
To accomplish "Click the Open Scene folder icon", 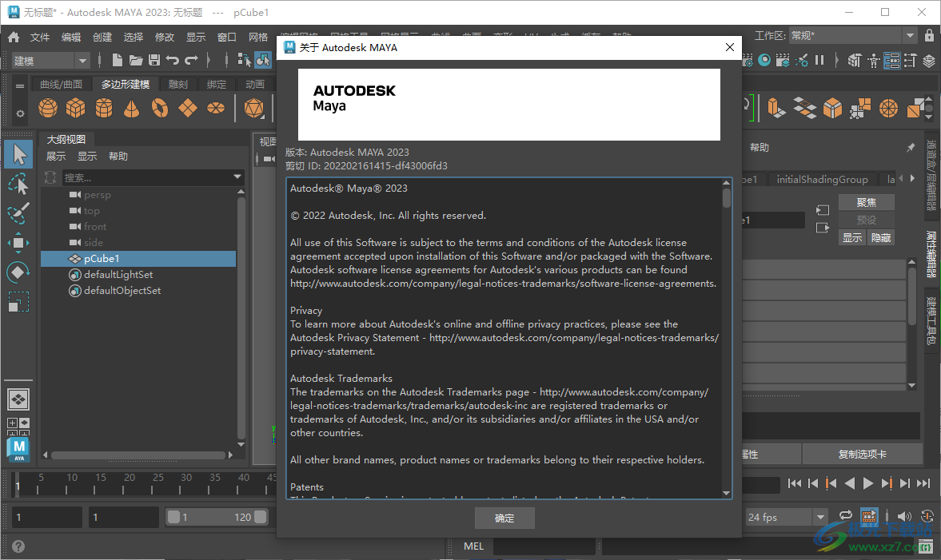I will coord(136,60).
